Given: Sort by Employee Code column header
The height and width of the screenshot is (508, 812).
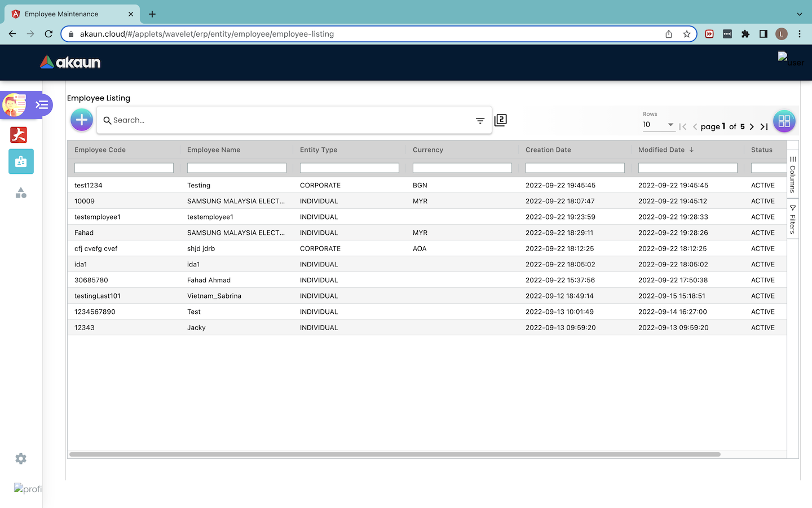Looking at the screenshot, I should tap(100, 150).
